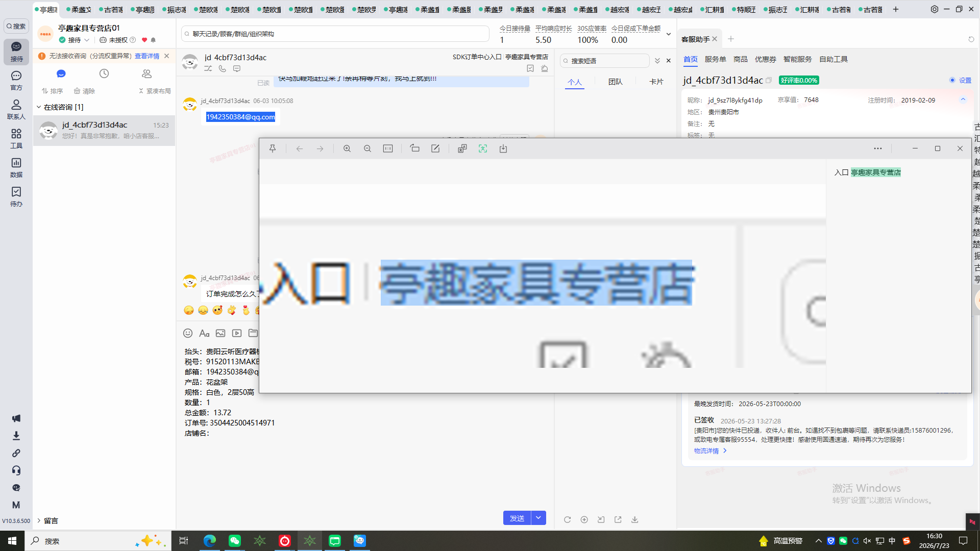Insert a video into the message
Screen dimensions: 980x551
237,333
